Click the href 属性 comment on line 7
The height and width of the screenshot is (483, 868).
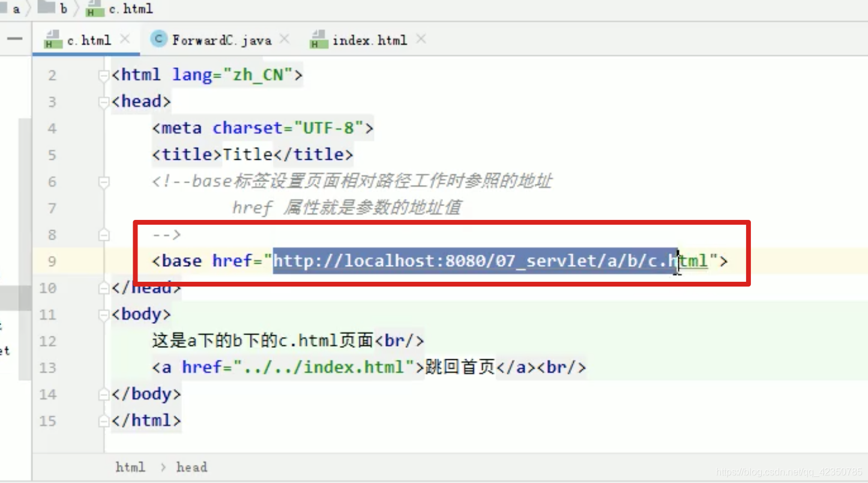click(x=346, y=208)
